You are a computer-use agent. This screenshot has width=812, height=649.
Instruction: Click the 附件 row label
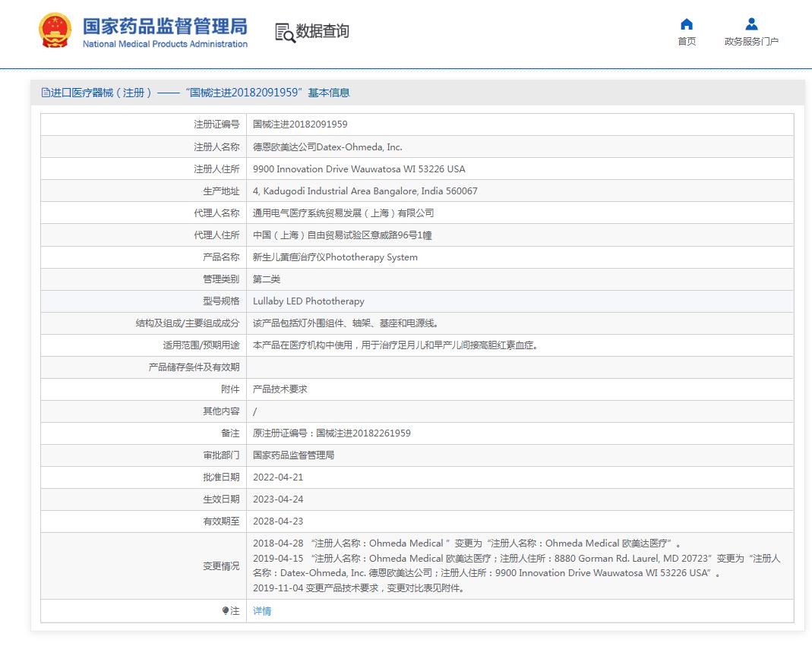click(230, 389)
